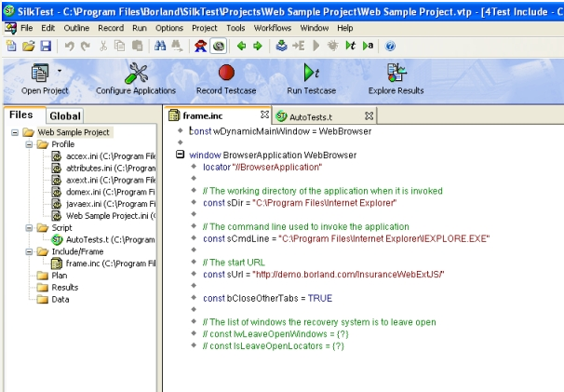Open the Run menu

(140, 28)
